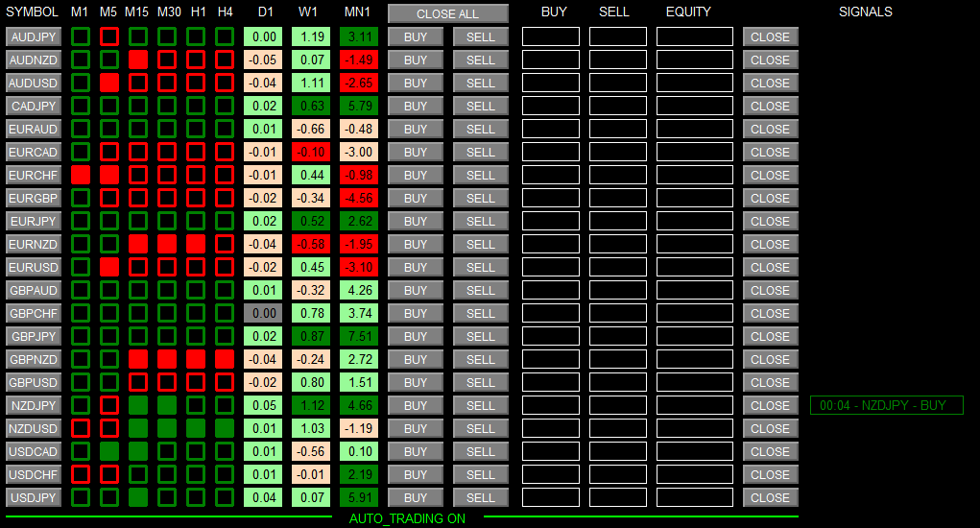Image resolution: width=980 pixels, height=528 pixels.
Task: Click the USDCAD M5 solid green indicator
Action: (109, 452)
